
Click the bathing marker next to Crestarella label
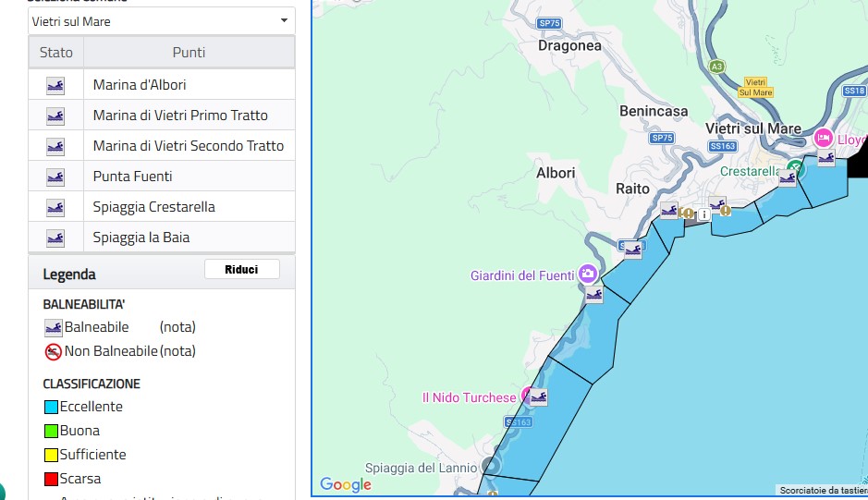[x=788, y=177]
